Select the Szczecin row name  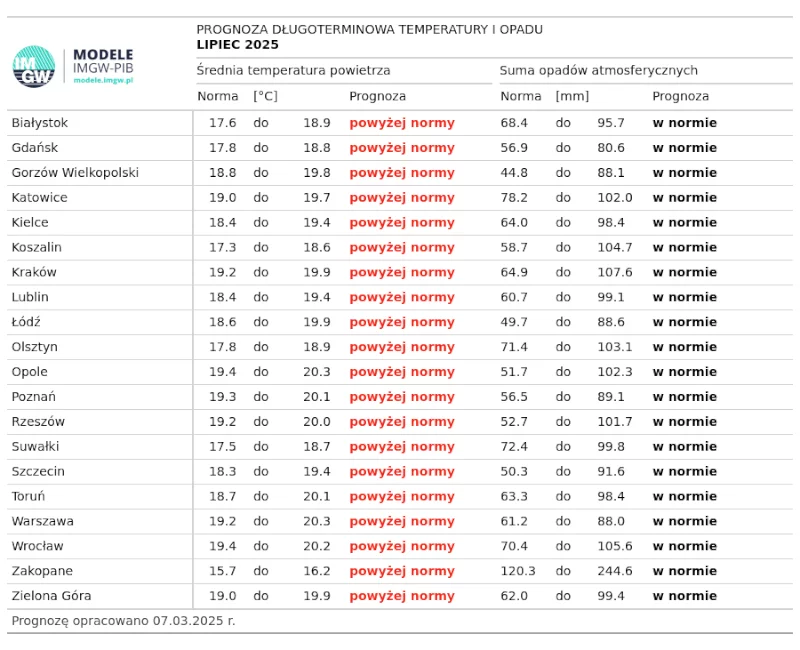coord(38,471)
